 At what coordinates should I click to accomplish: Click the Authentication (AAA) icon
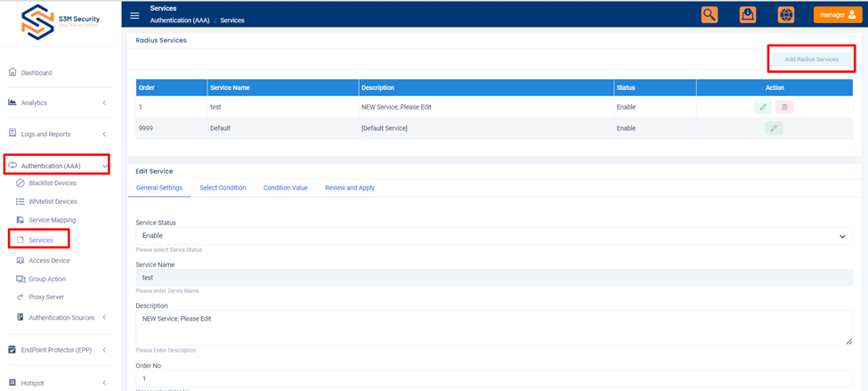point(12,165)
